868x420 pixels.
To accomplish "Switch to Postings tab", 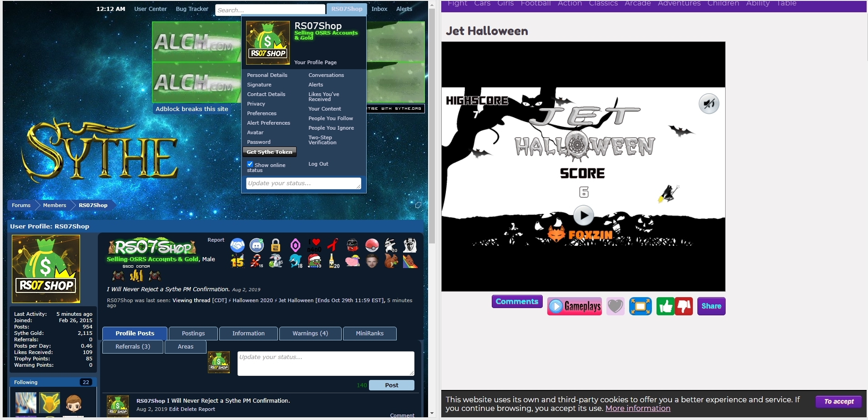I will pos(193,334).
